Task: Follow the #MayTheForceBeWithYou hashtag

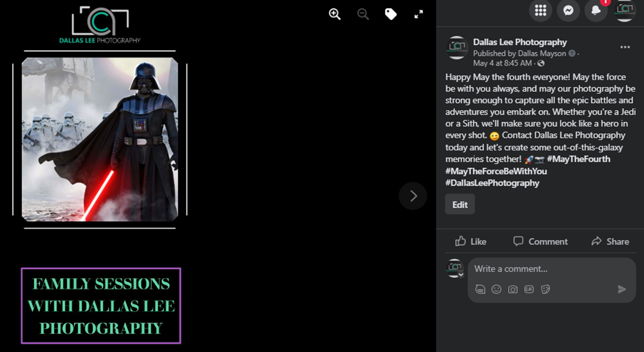Action: click(496, 171)
